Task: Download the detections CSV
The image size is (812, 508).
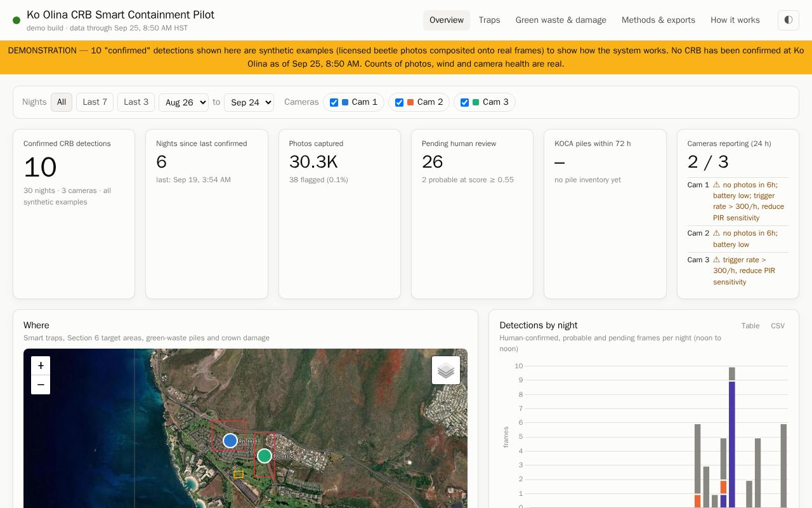Action: [778, 326]
